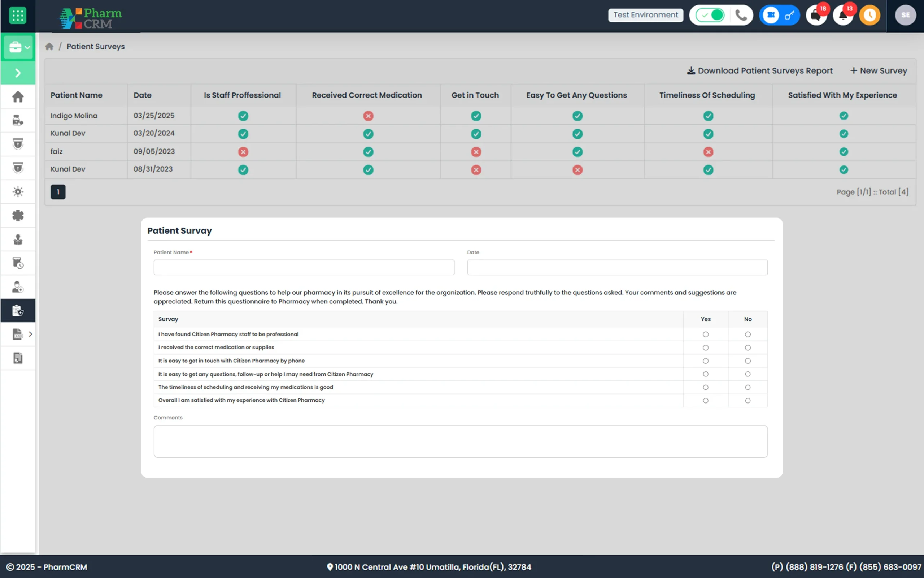This screenshot has width=924, height=578.
Task: Select Yes for timeliness of scheduling
Action: pos(706,387)
